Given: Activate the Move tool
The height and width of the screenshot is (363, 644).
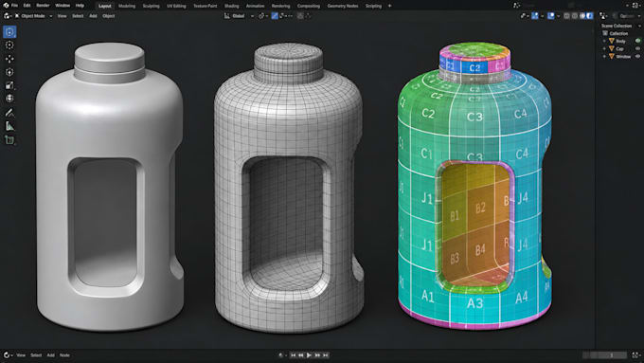Looking at the screenshot, I should (9, 59).
